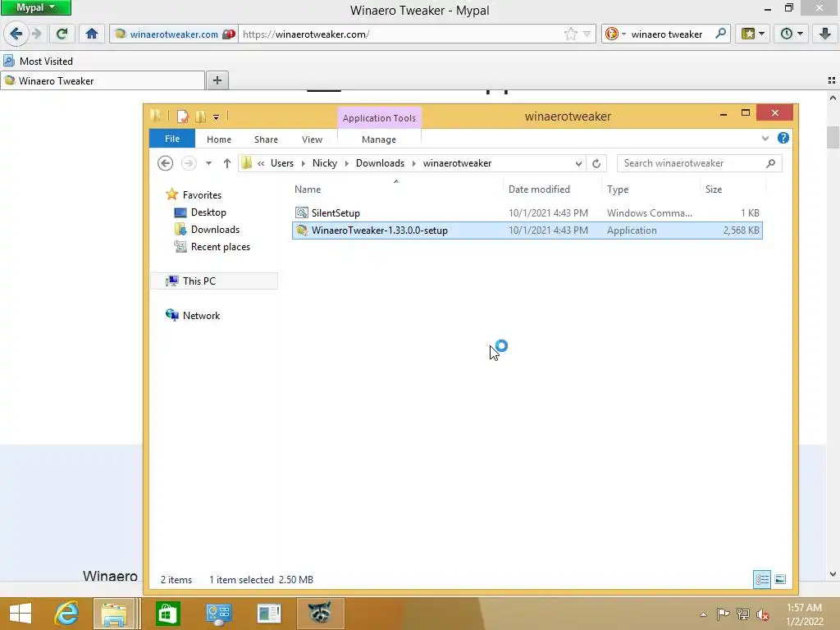This screenshot has width=840, height=630.
Task: Open the browser bookmarks menu button
Action: tap(753, 34)
